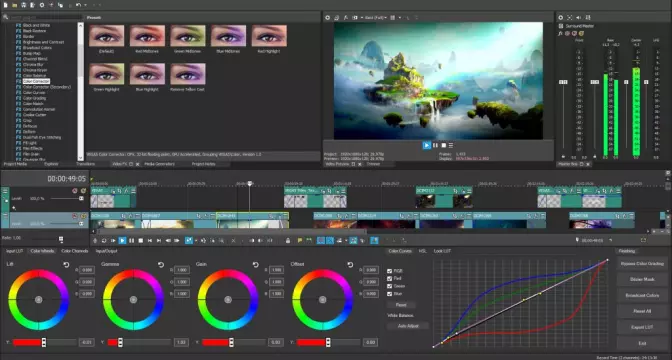
Task: Switch to the HSL tab
Action: (423, 251)
